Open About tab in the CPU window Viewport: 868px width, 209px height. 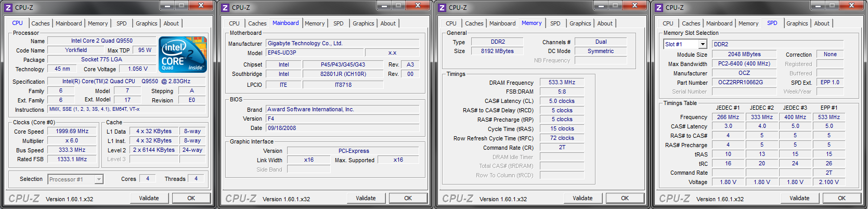pyautogui.click(x=171, y=23)
